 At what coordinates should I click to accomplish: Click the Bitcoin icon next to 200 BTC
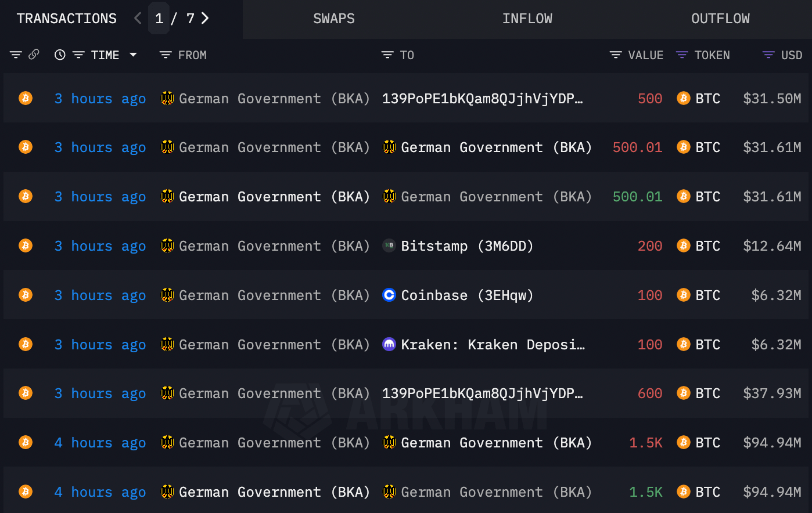tap(684, 246)
